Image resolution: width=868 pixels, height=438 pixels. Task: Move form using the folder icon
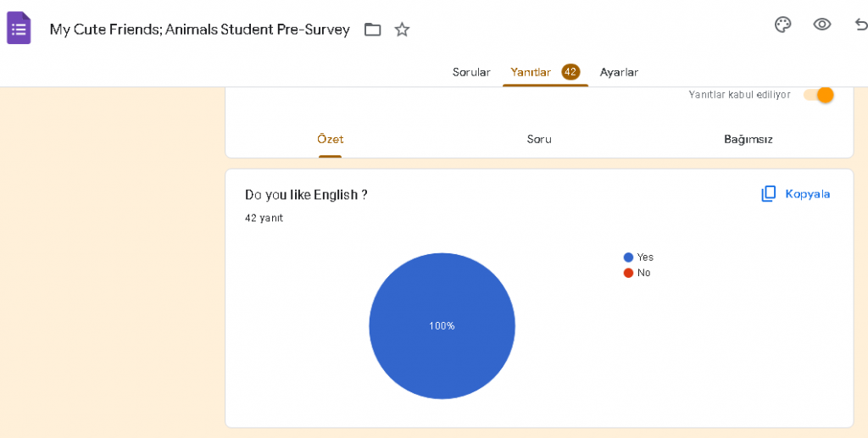click(373, 30)
